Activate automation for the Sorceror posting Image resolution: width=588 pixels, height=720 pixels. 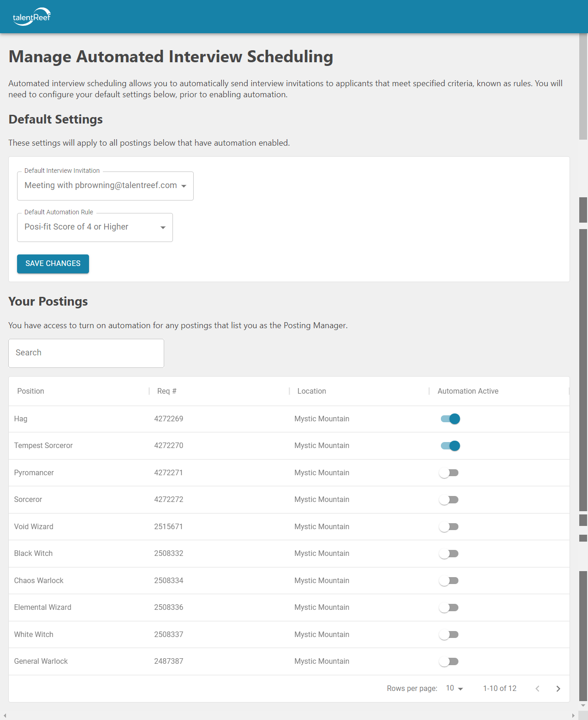click(448, 499)
